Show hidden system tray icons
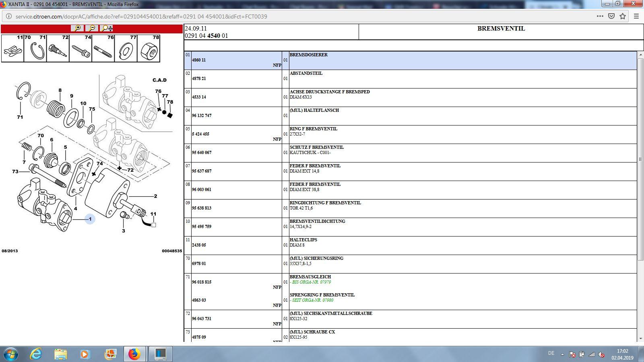Screen dimensions: 644x362 pos(562,354)
